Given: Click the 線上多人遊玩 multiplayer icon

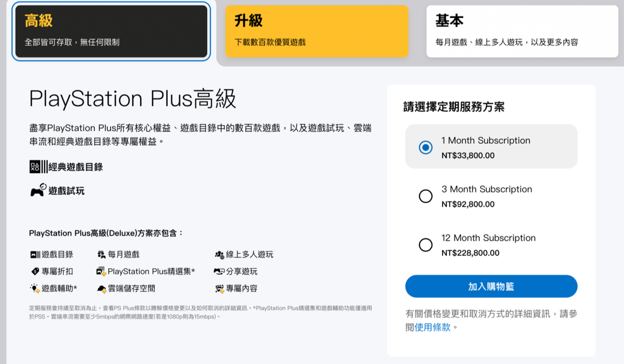Looking at the screenshot, I should pyautogui.click(x=219, y=254).
